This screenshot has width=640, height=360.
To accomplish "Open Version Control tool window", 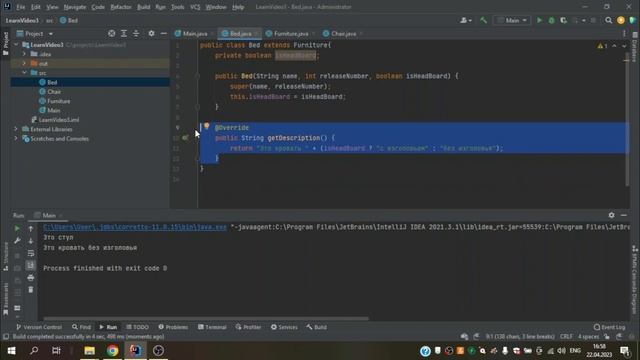I will (39, 327).
